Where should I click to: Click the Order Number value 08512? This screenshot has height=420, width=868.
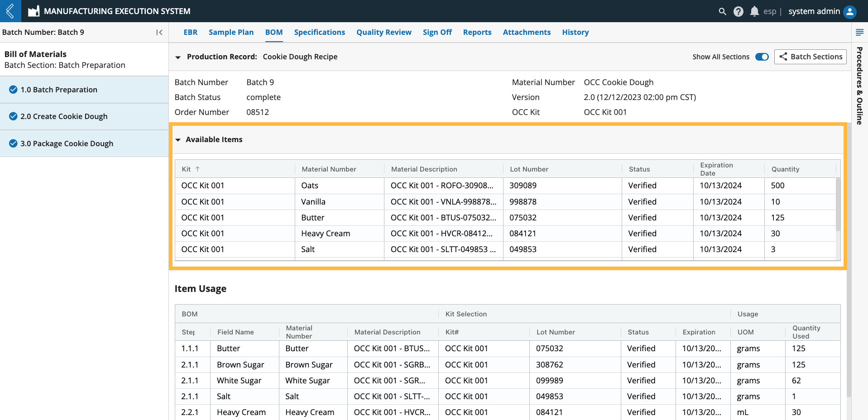258,112
